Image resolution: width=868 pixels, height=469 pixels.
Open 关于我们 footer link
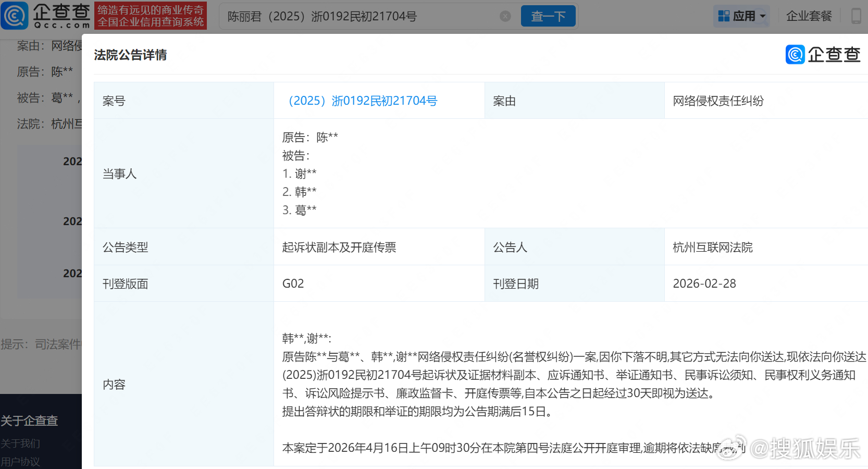tap(20, 443)
